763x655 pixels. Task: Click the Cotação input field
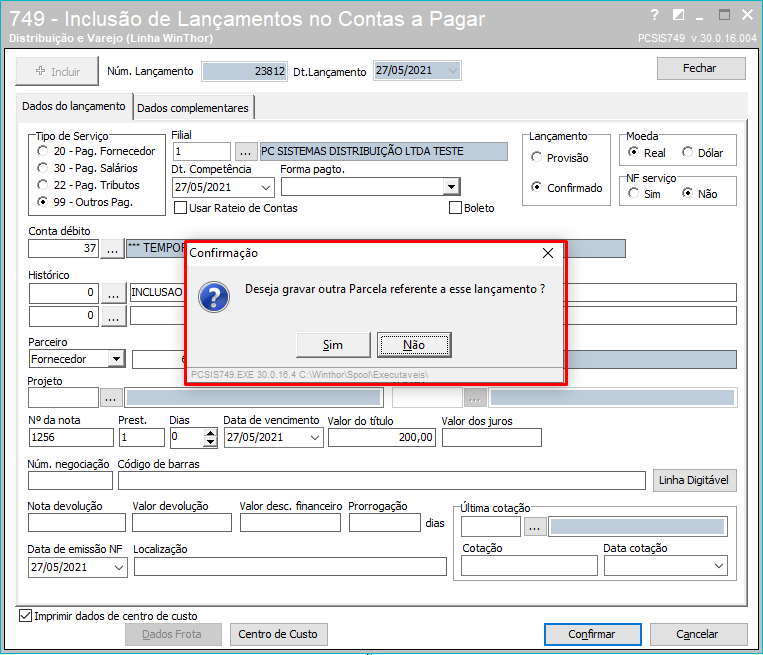(x=529, y=566)
